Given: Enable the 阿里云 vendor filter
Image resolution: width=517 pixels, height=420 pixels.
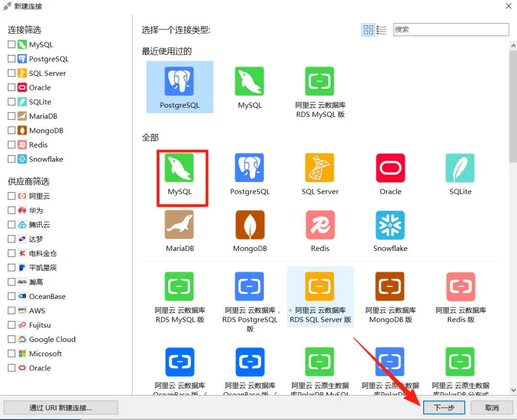Looking at the screenshot, I should (11, 196).
